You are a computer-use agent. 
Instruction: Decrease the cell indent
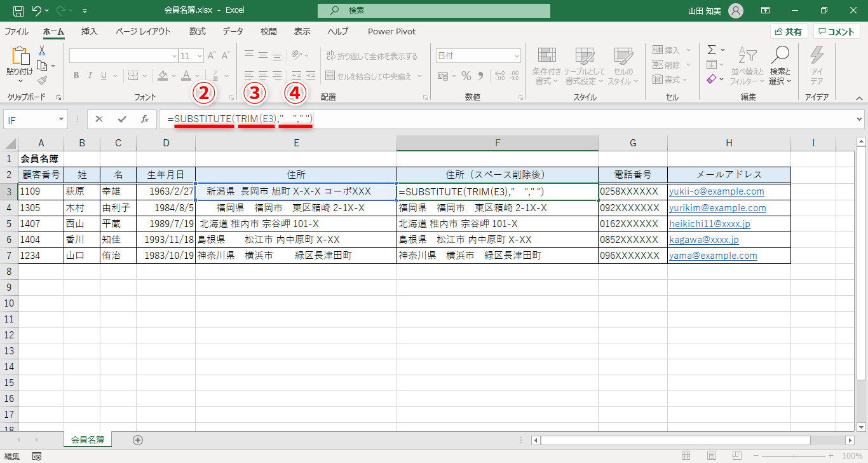pyautogui.click(x=296, y=76)
